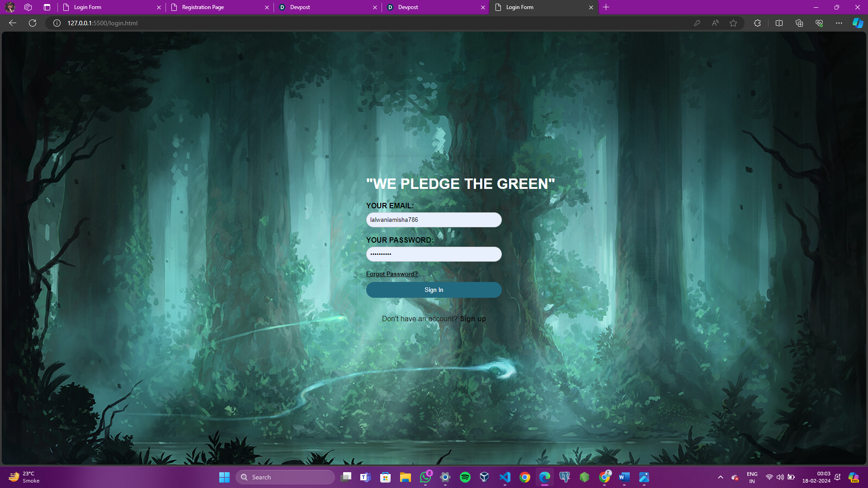
Task: Toggle split screen icon in toolbar
Action: point(779,23)
